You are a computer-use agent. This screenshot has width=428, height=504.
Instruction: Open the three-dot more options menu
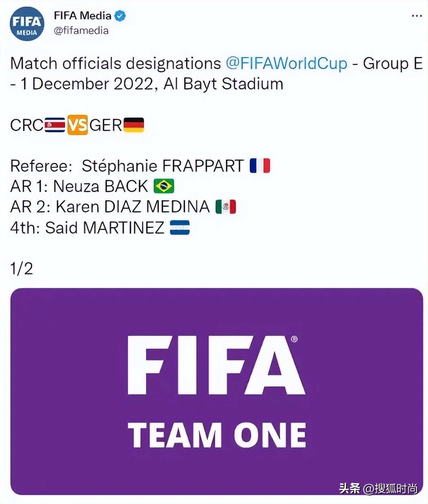point(417,16)
